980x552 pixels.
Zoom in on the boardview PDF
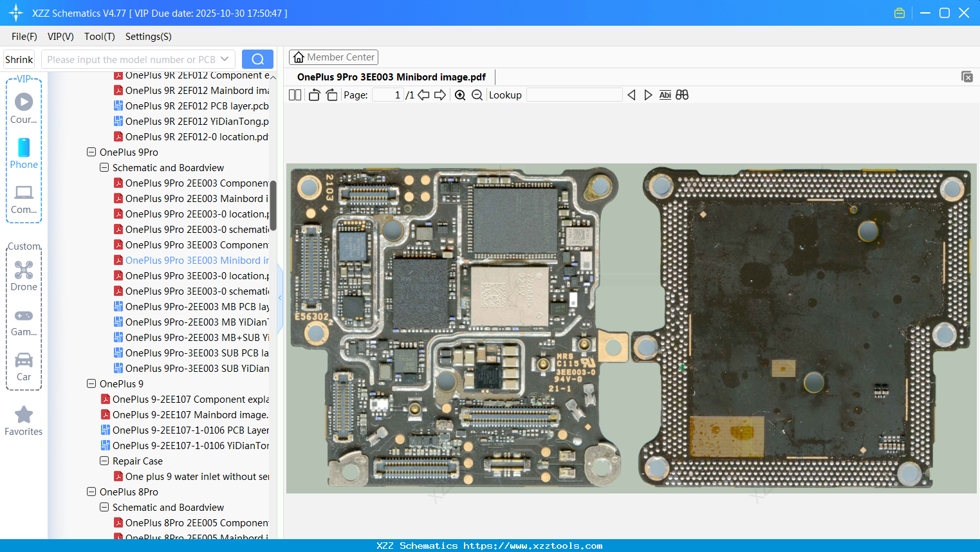460,95
